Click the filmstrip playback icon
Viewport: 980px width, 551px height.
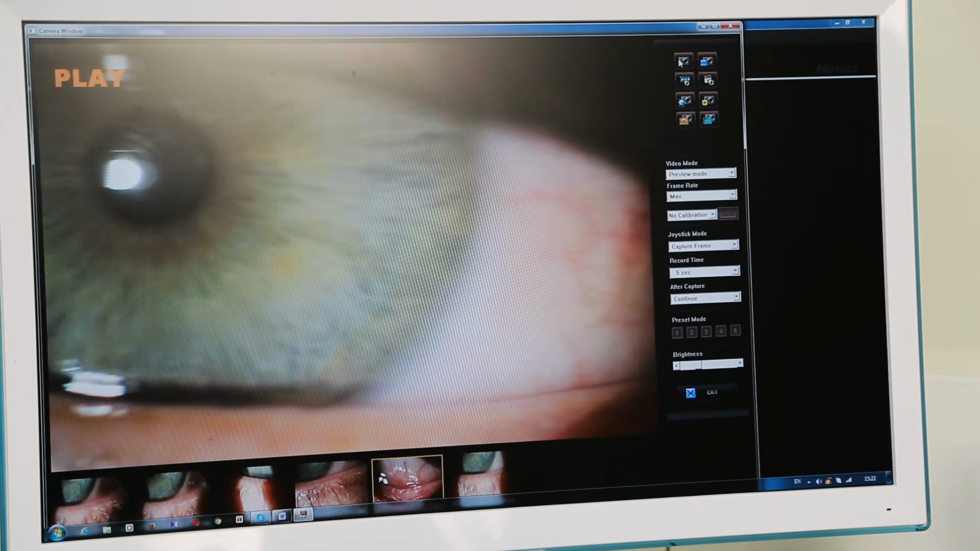(x=684, y=80)
